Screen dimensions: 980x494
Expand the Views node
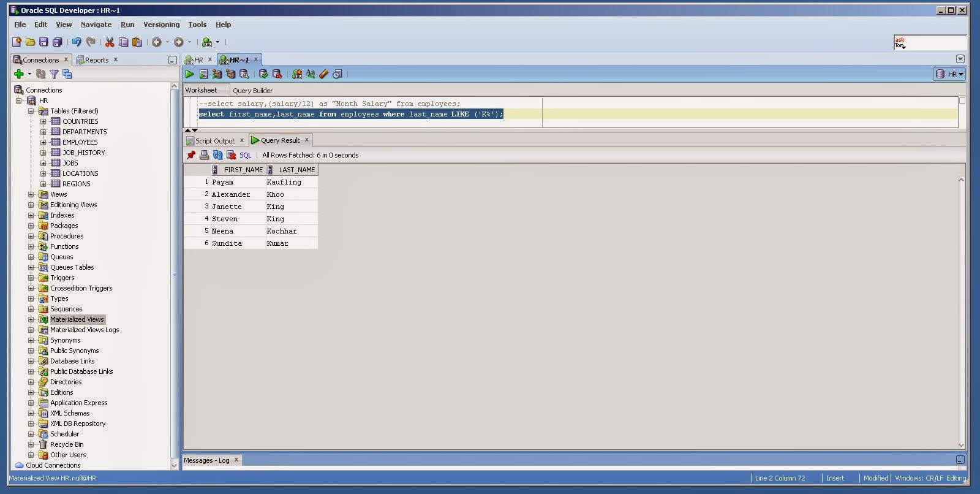point(31,194)
